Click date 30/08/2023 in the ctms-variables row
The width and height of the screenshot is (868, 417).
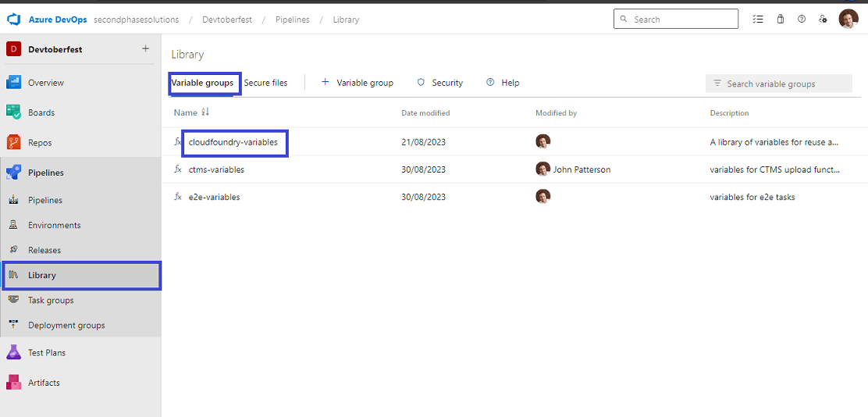pyautogui.click(x=424, y=169)
